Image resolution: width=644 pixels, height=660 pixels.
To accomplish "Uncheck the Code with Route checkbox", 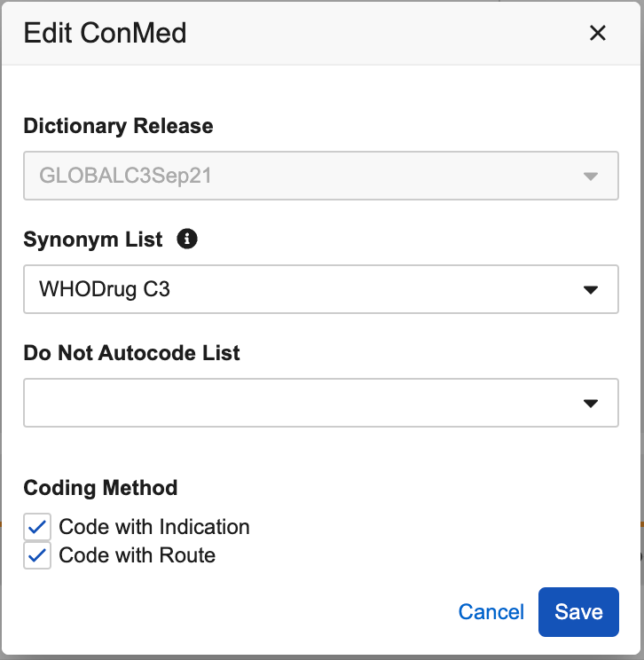I will (x=37, y=555).
